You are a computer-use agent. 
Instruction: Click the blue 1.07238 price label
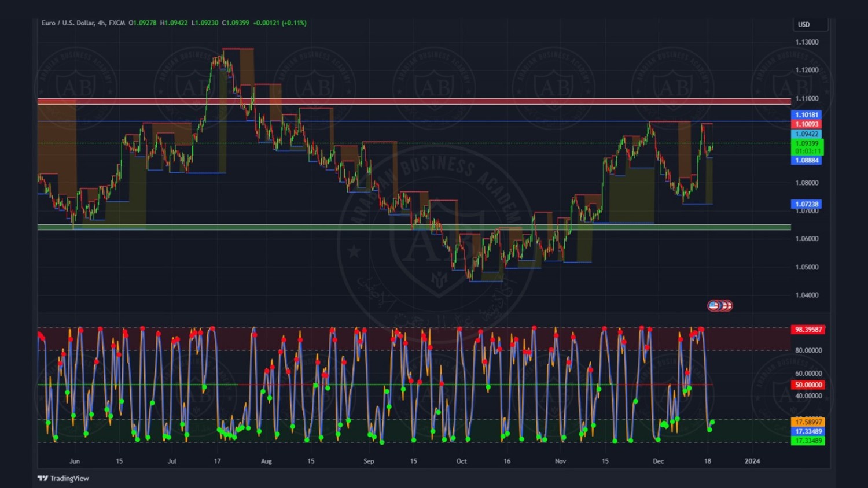point(806,204)
